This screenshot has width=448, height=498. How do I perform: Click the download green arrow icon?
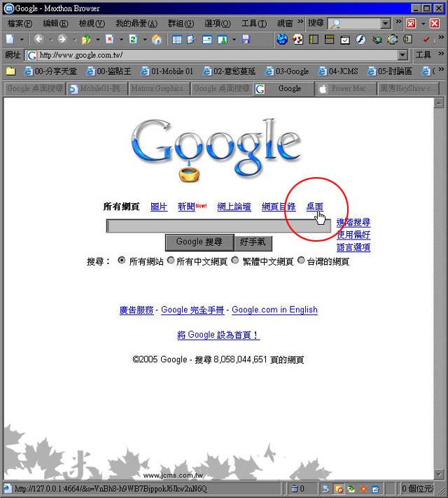coord(223,40)
